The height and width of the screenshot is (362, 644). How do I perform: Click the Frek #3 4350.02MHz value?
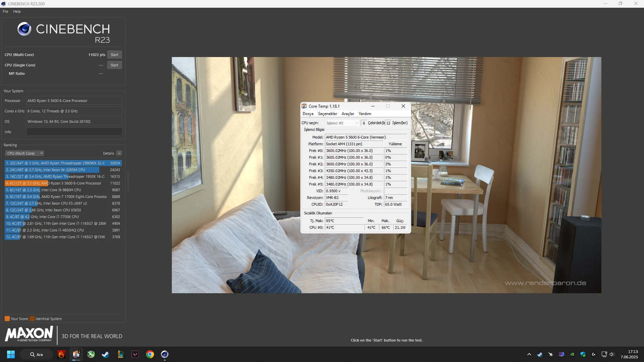[x=354, y=171]
